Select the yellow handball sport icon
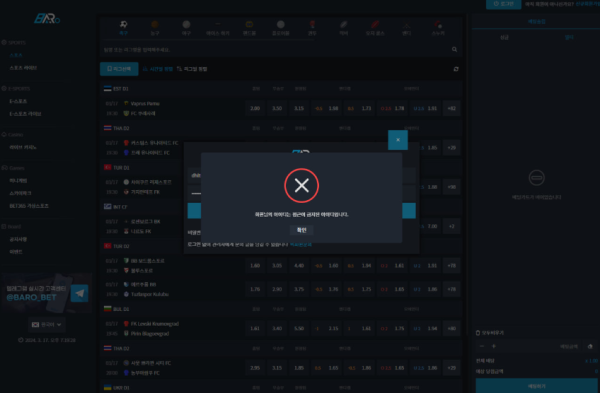The height and width of the screenshot is (393, 600). click(249, 24)
